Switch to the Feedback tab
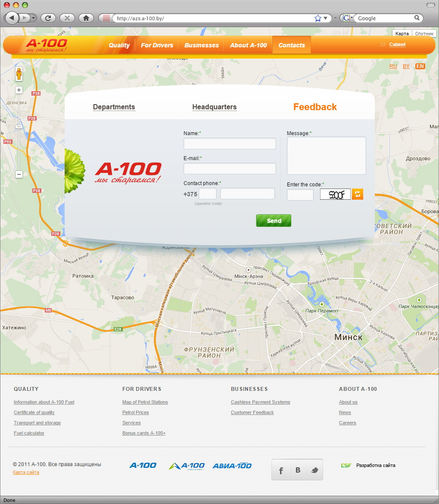Viewport: 439px width, 504px height. pyautogui.click(x=315, y=107)
